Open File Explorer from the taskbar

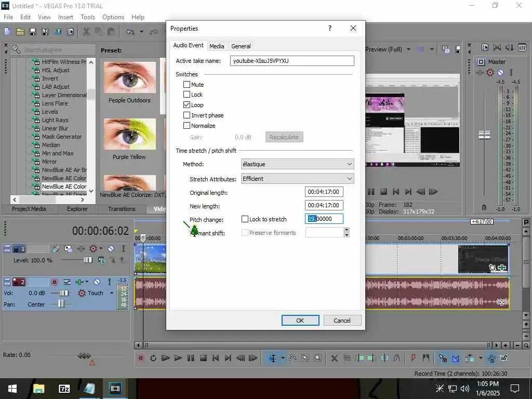(x=38, y=389)
